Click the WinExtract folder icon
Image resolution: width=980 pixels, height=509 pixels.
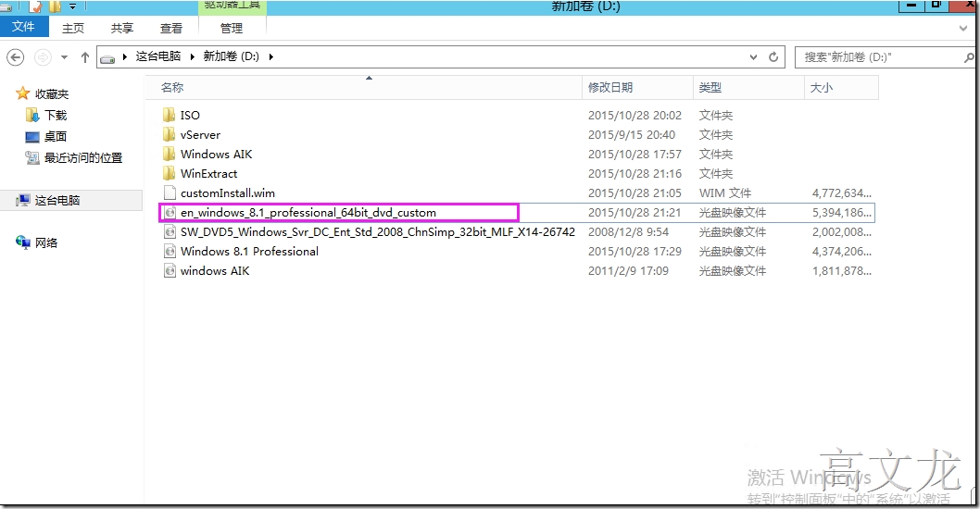click(169, 173)
